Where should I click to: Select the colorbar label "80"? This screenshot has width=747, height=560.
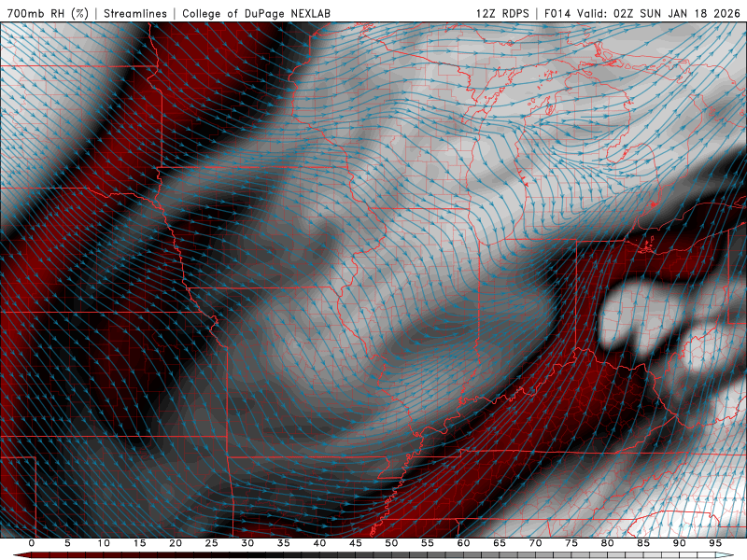(607, 543)
